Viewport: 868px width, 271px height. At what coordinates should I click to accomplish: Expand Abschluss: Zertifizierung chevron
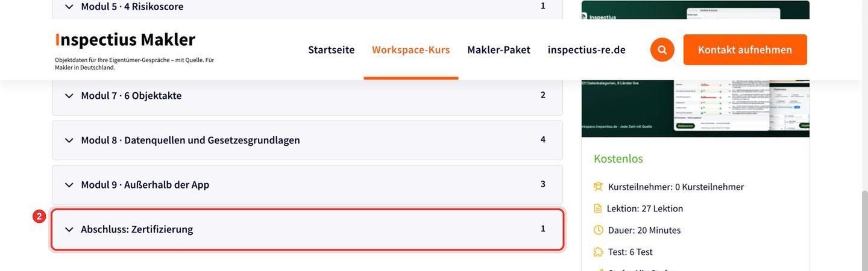69,229
